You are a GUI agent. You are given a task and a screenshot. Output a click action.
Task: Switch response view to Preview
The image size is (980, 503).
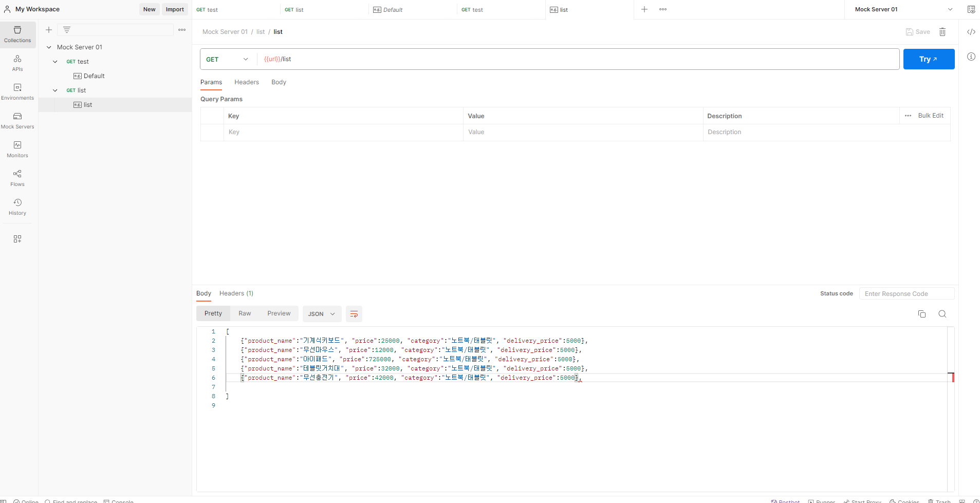279,313
